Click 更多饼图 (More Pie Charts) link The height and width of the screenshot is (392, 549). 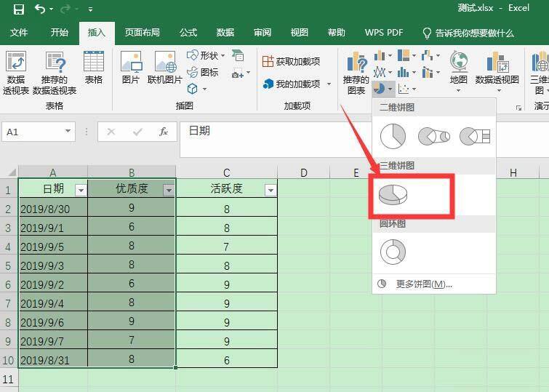click(x=423, y=284)
